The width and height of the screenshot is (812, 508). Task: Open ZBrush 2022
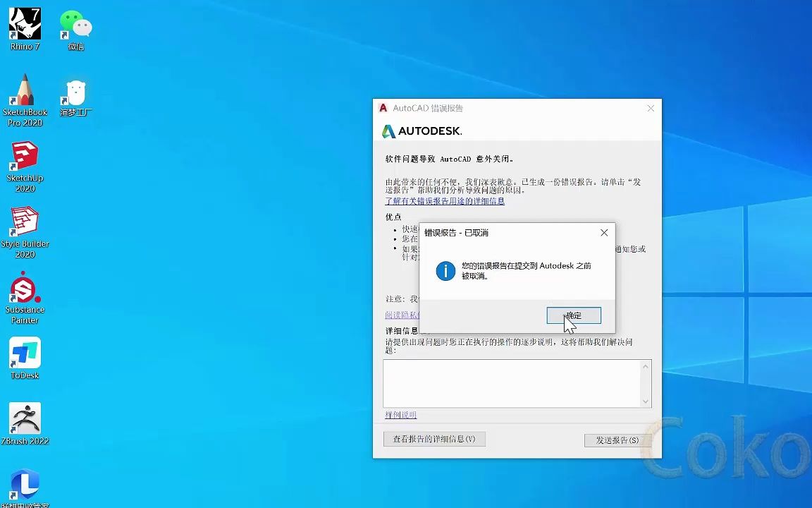coord(25,415)
